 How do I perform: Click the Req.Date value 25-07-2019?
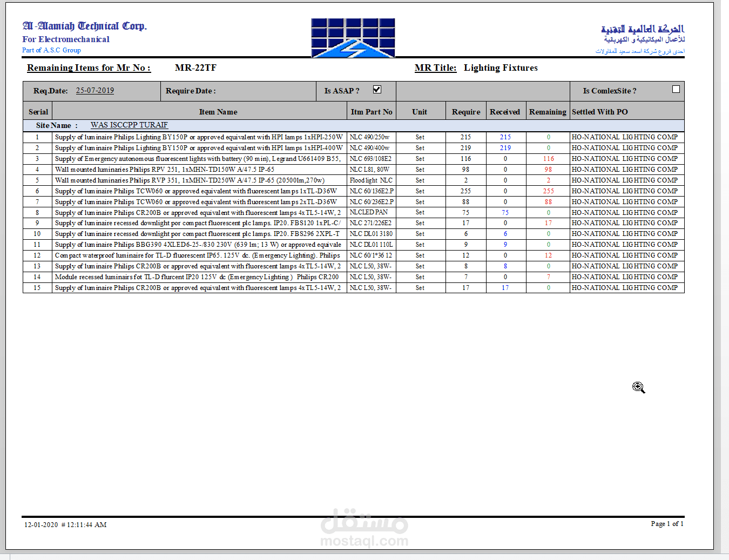tap(95, 90)
